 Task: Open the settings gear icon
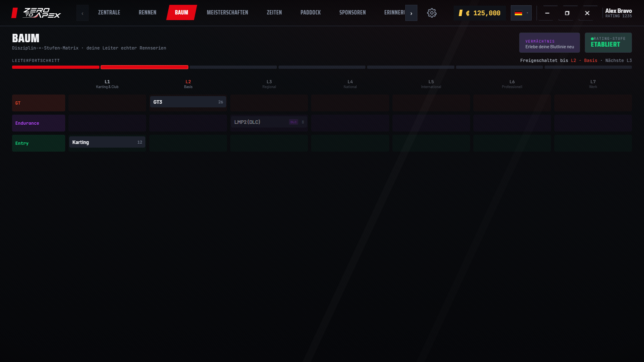pyautogui.click(x=431, y=13)
